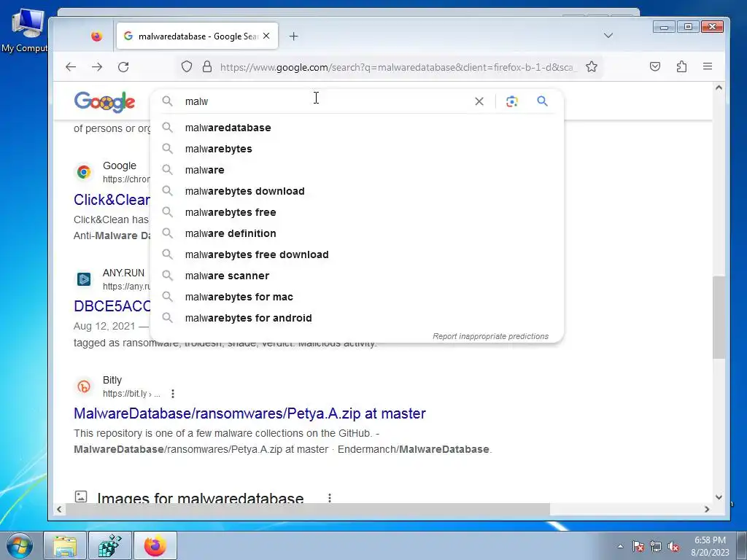Choose 'malwarebytes free' suggestion
747x560 pixels.
pyautogui.click(x=357, y=212)
